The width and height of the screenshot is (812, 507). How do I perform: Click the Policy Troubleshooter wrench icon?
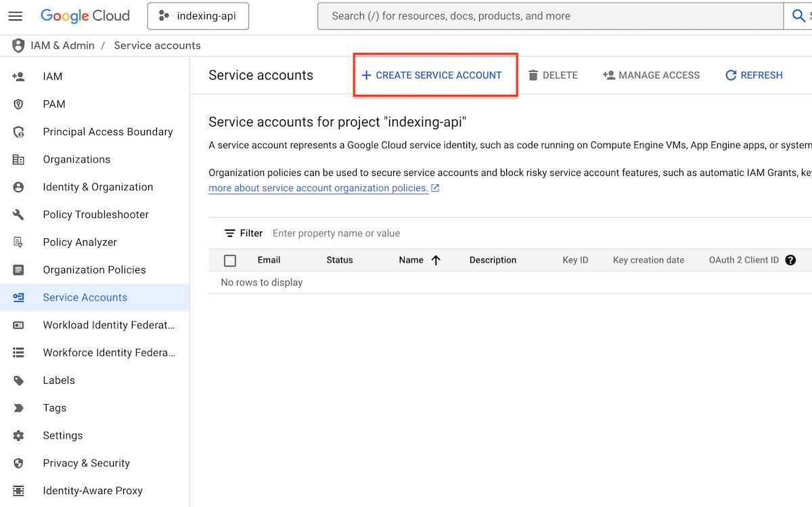click(18, 215)
